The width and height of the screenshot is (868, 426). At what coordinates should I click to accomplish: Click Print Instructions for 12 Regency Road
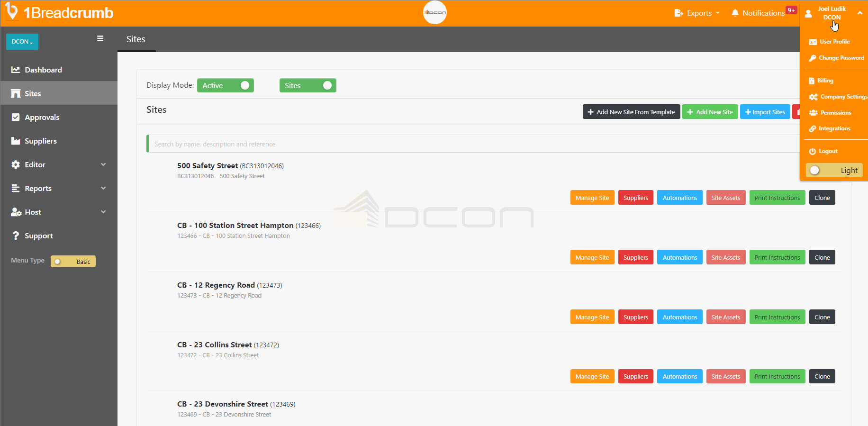click(x=777, y=317)
